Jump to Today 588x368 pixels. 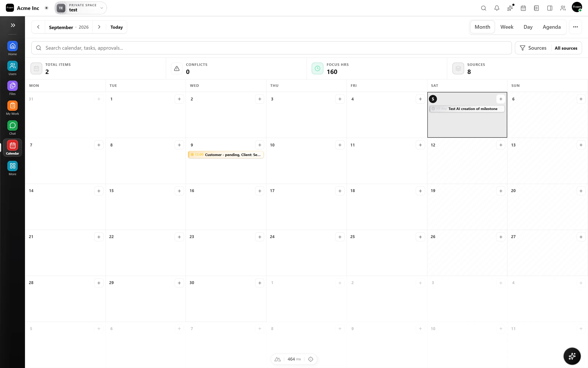116,27
